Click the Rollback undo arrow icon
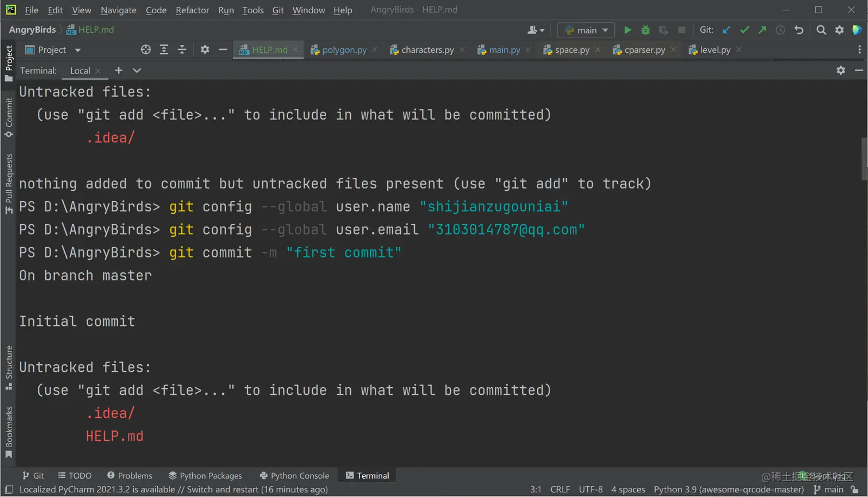 pos(799,30)
